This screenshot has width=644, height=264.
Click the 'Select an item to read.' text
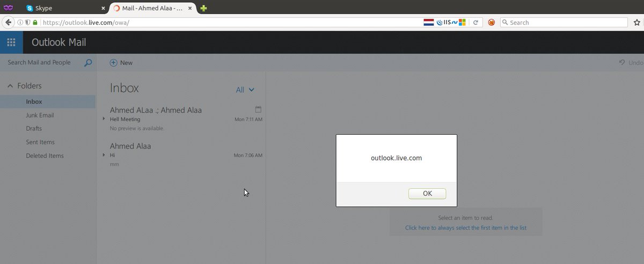[x=466, y=218]
